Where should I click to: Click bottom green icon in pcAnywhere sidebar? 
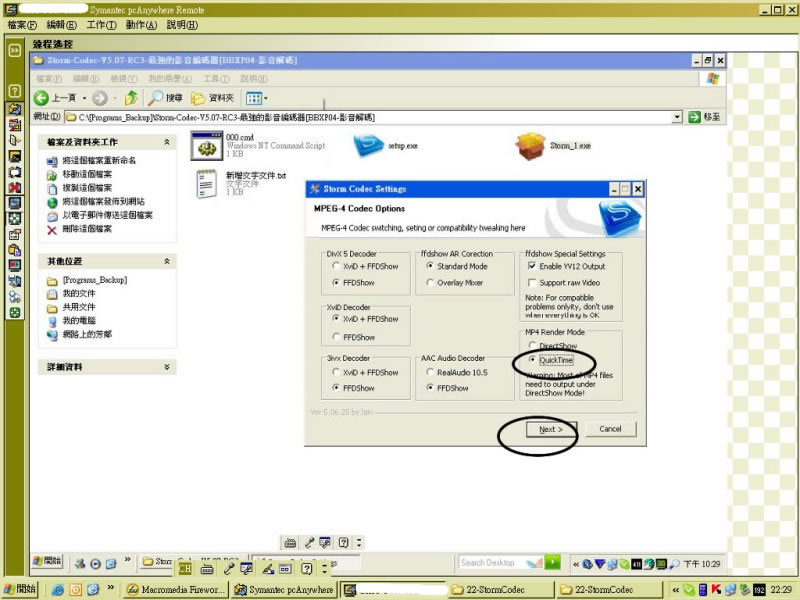tap(15, 312)
